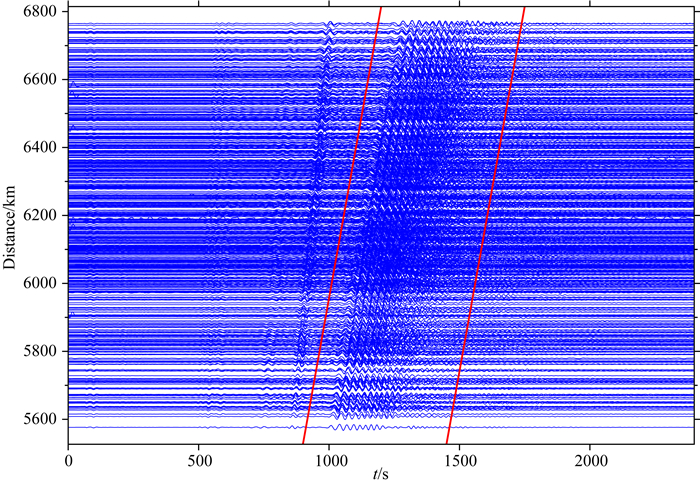The image size is (700, 484).
Task: Select the "t/s" x-axis label
Action: [381, 473]
